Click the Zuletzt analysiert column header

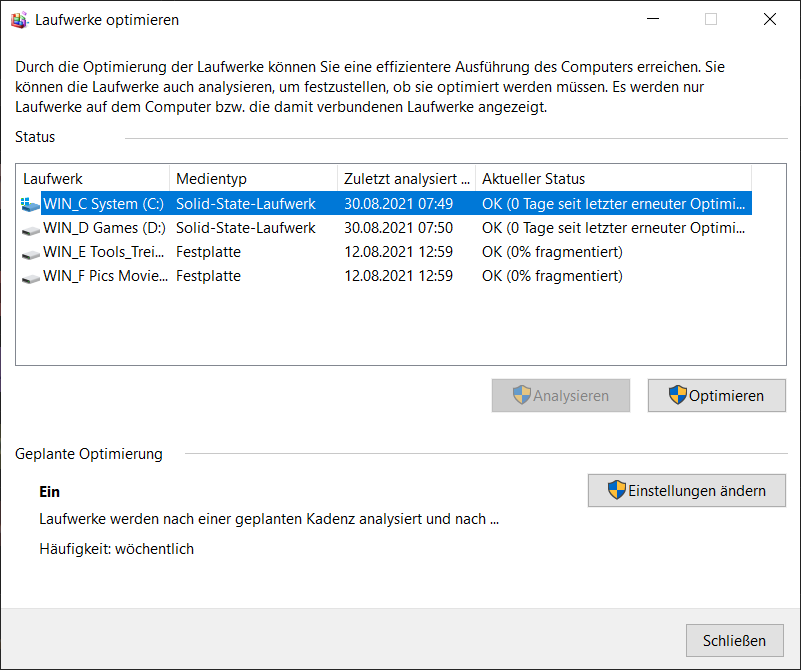point(405,179)
